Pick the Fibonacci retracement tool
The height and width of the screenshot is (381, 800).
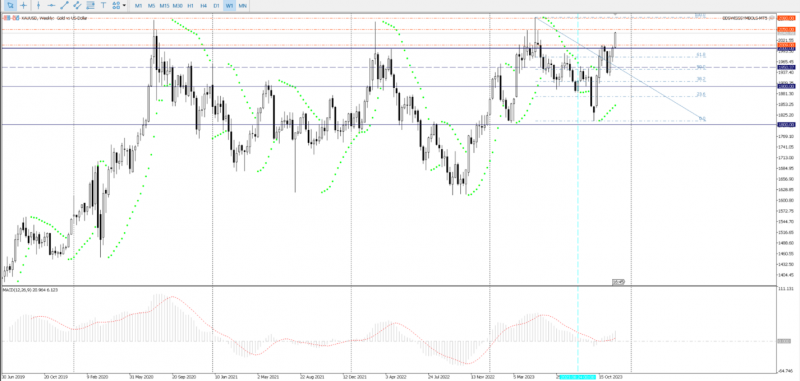click(x=91, y=5)
